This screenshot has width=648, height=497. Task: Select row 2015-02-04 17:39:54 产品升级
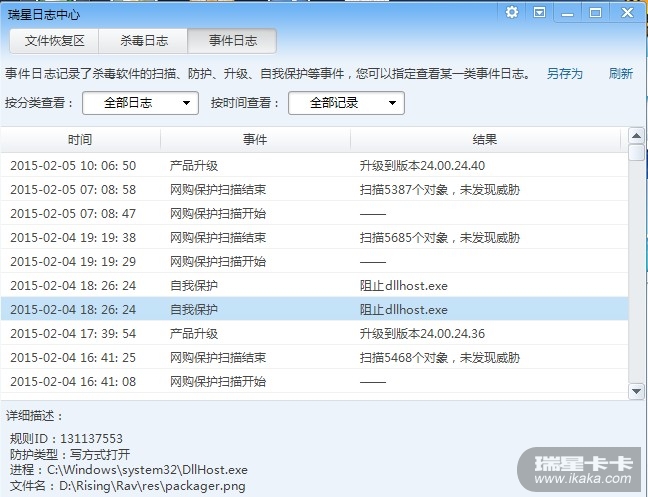click(x=314, y=333)
